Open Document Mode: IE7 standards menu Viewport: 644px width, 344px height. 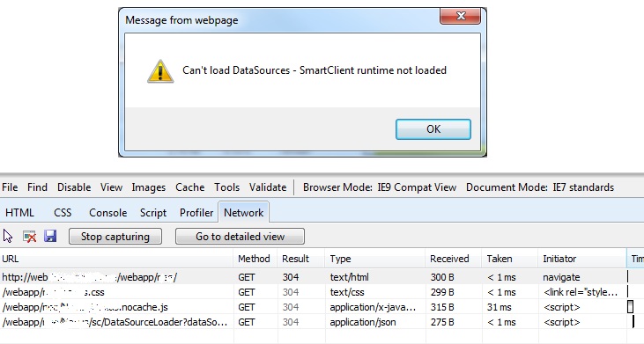[x=540, y=187]
